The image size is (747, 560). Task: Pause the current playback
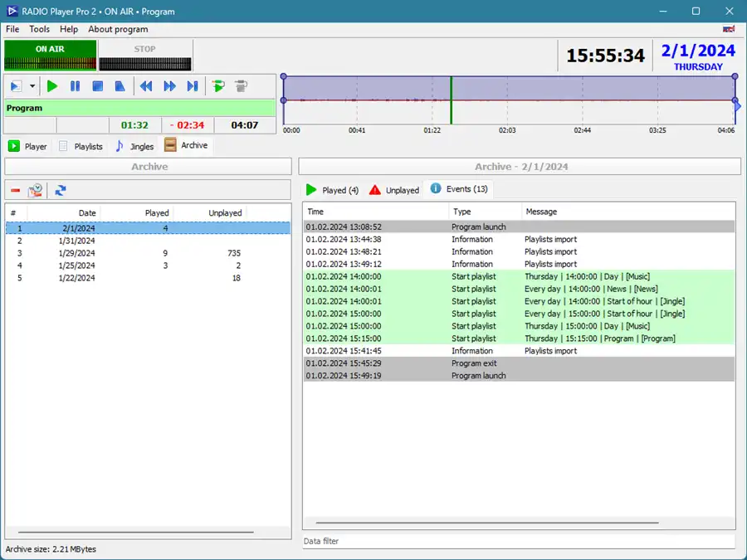(75, 86)
